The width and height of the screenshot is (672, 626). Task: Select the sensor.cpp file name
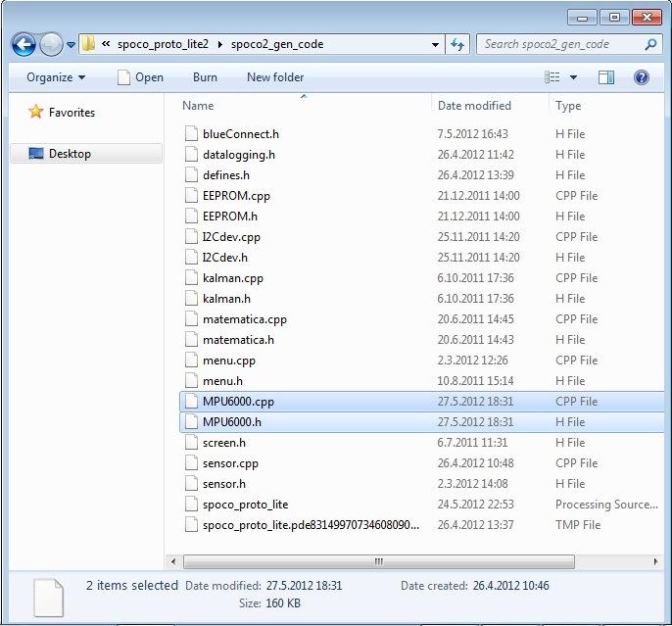pyautogui.click(x=230, y=463)
